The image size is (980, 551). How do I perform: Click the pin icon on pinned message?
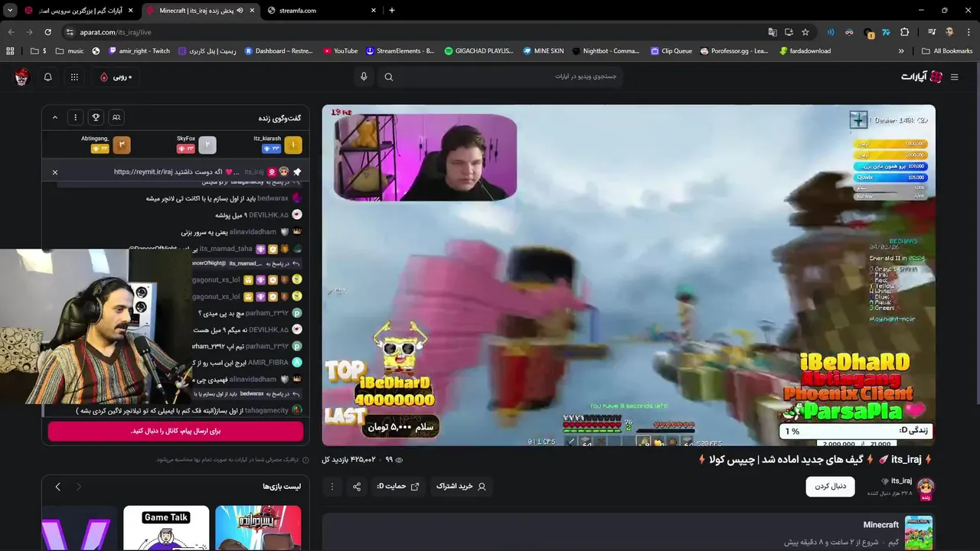[x=297, y=172]
